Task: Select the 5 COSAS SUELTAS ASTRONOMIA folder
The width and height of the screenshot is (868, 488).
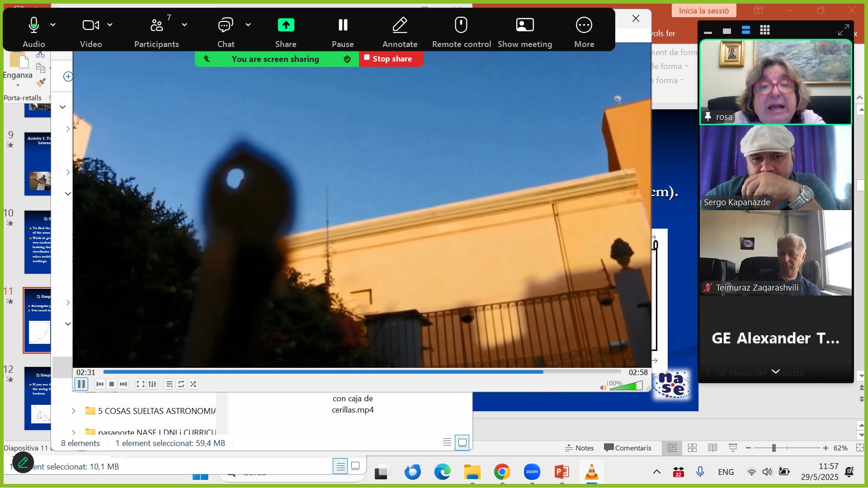Action: (156, 411)
